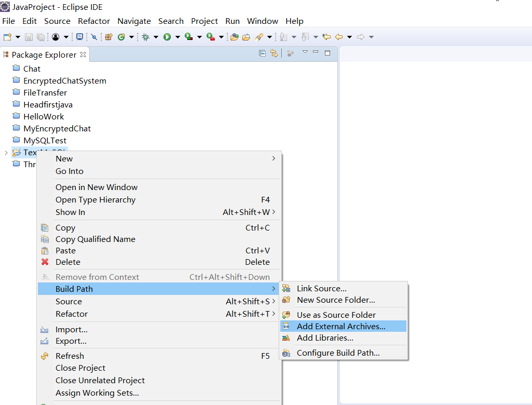Open the New submenu arrow
The width and height of the screenshot is (532, 405).
(274, 159)
